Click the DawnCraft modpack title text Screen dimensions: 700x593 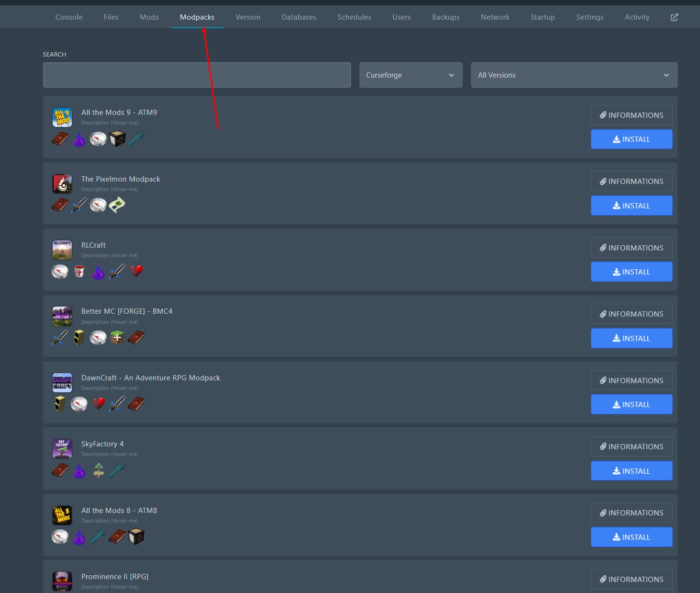pyautogui.click(x=151, y=378)
